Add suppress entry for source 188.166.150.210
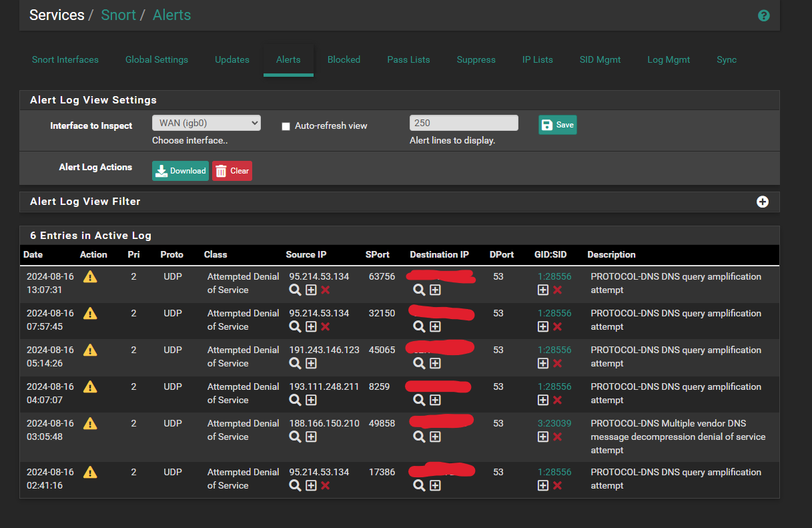812x528 pixels. (311, 437)
